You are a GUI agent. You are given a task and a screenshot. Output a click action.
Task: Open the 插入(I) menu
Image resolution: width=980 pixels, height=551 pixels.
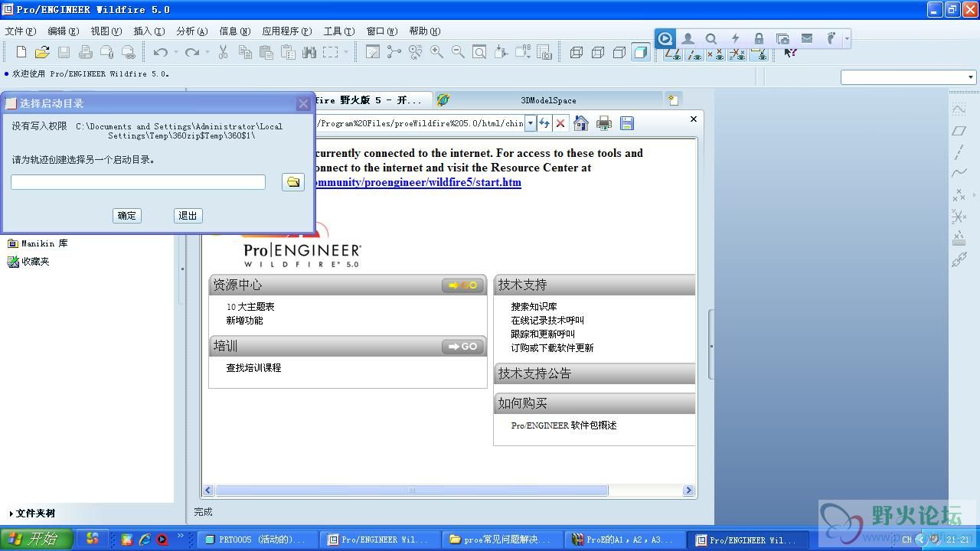149,31
